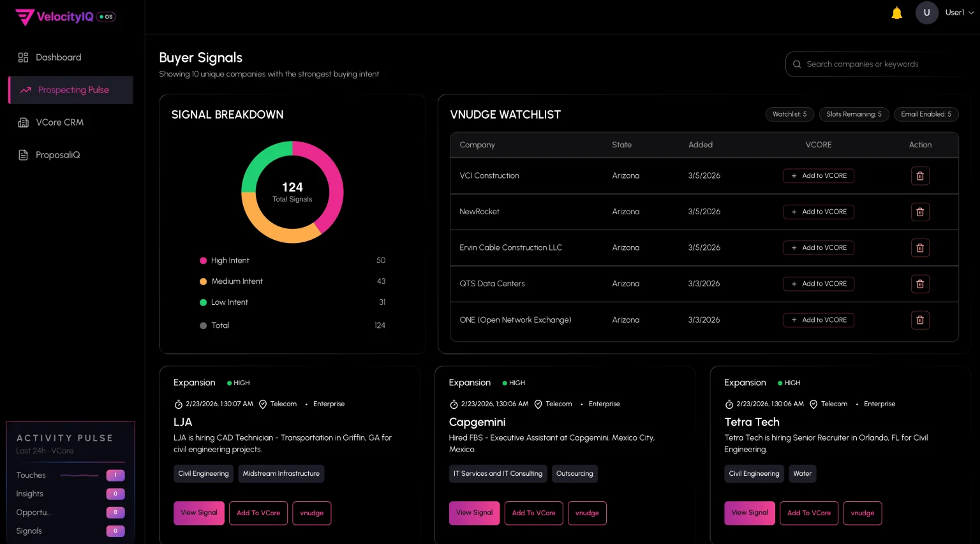Click the User1 avatar circle
Viewport: 980px width, 544px height.
[926, 13]
